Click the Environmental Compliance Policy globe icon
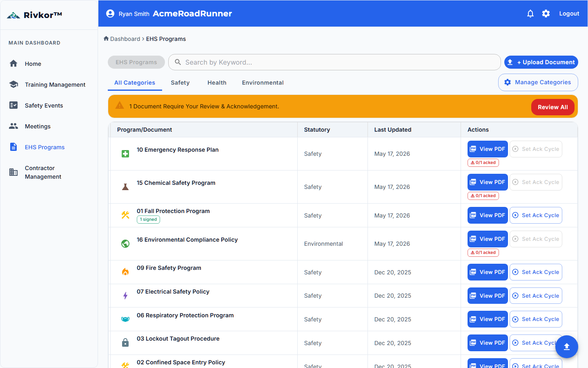Screen dimensions: 588x368 (125, 244)
